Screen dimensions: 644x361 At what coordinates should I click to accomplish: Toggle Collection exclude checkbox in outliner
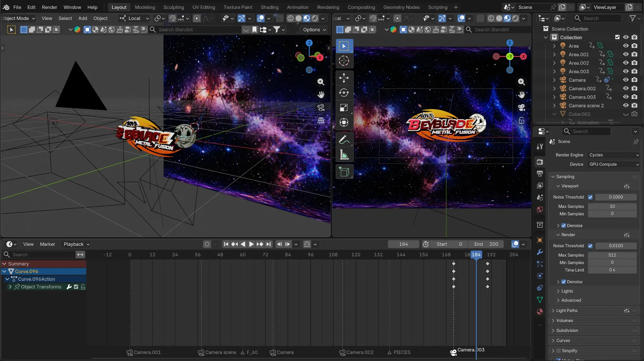(x=617, y=37)
